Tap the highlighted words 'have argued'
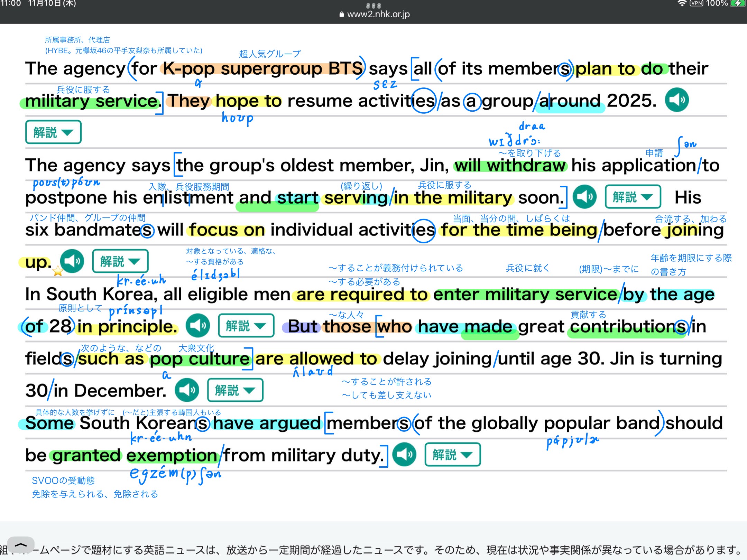Screen dimensions: 747x560 click(x=267, y=423)
